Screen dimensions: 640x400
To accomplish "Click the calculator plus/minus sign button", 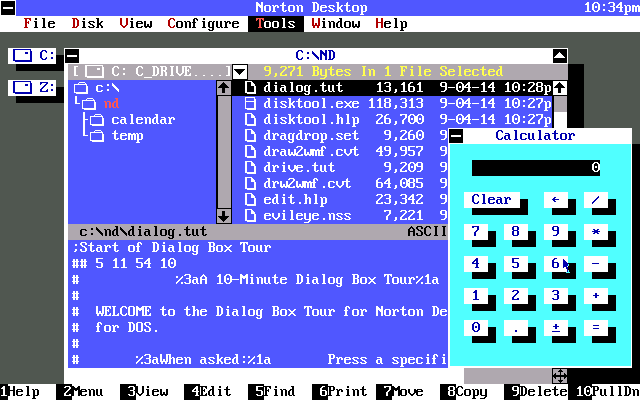I will [556, 327].
